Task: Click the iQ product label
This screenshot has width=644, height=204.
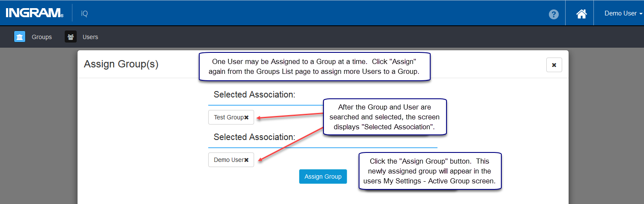Action: click(x=84, y=14)
